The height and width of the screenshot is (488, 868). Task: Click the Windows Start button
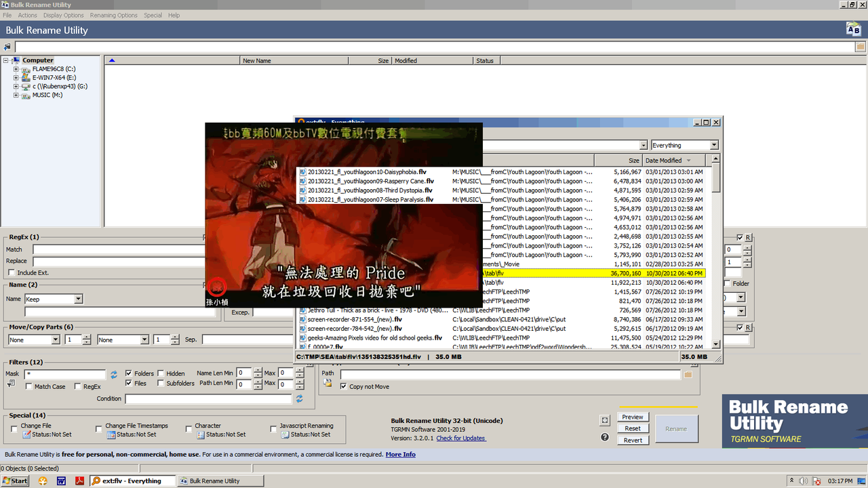(15, 481)
